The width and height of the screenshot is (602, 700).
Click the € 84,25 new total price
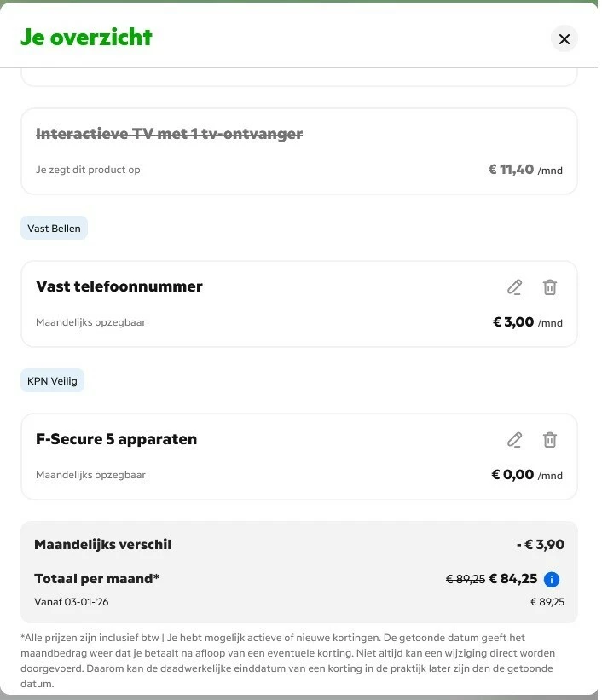coord(512,579)
